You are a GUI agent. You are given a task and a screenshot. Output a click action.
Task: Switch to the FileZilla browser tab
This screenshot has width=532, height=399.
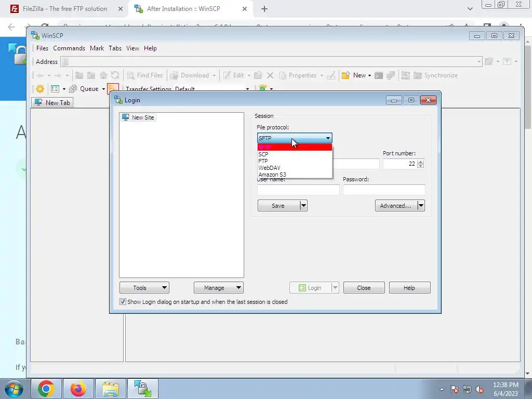tap(64, 9)
